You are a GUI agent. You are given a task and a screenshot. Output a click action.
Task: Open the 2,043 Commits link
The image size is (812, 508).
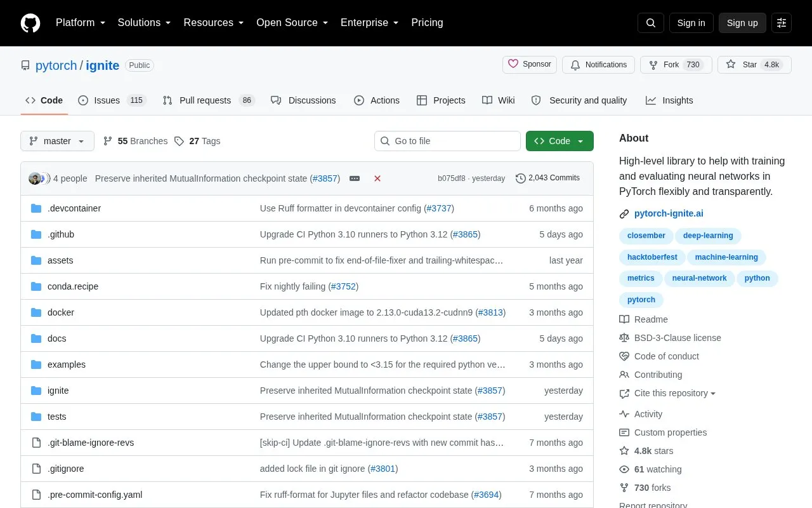(547, 178)
